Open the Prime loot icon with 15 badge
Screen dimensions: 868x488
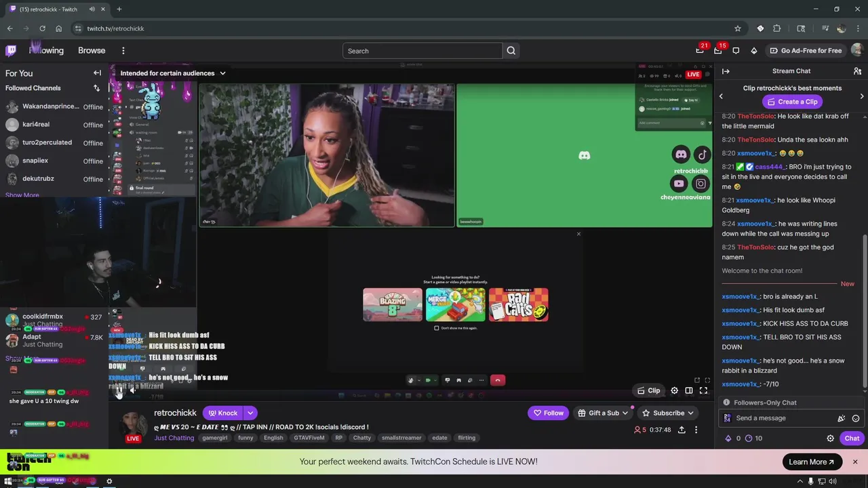coord(718,51)
